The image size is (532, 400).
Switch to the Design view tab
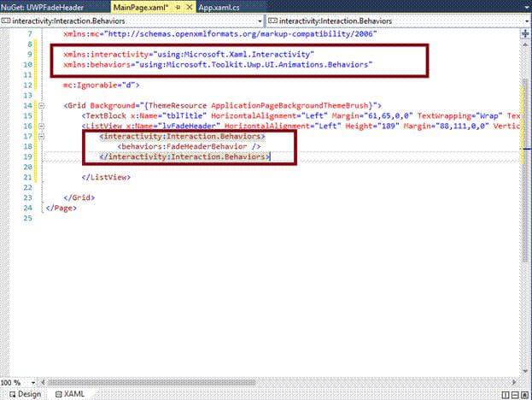[x=25, y=394]
